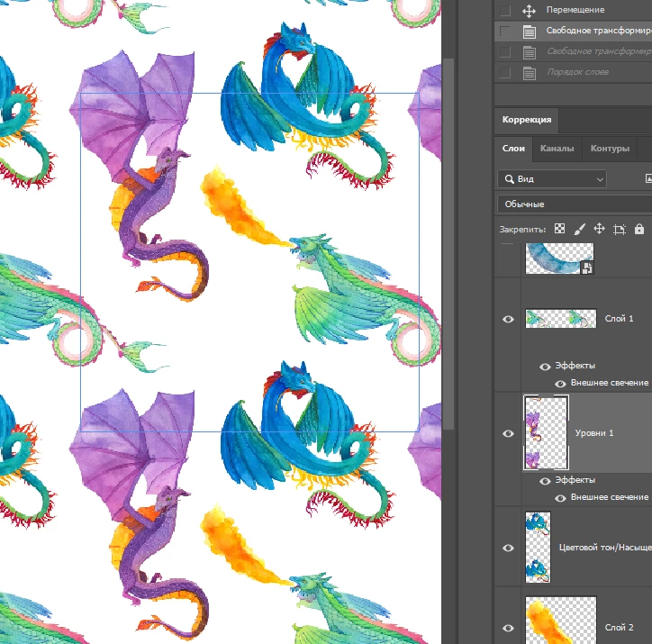The height and width of the screenshot is (644, 652).
Task: Open the 'Коррекция' panel tab
Action: tap(527, 120)
